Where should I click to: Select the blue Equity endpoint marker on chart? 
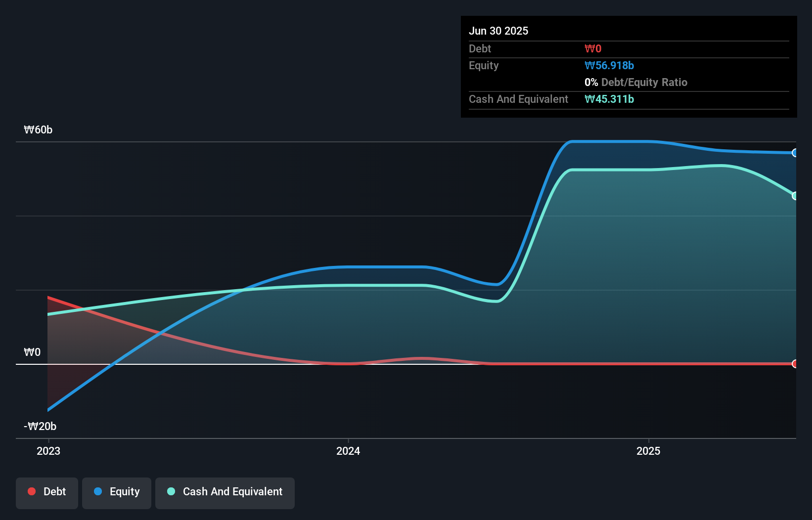click(795, 153)
